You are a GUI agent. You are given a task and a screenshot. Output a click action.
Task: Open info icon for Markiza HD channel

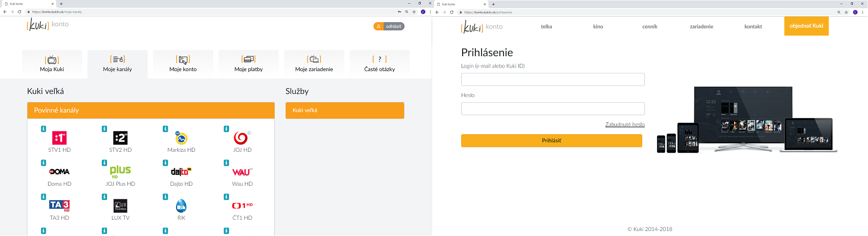[x=166, y=129]
